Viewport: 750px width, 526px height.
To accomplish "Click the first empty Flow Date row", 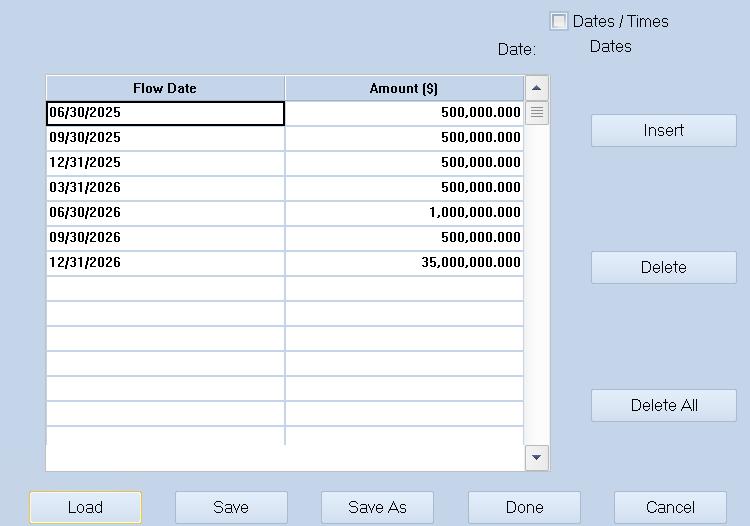I will tap(165, 288).
